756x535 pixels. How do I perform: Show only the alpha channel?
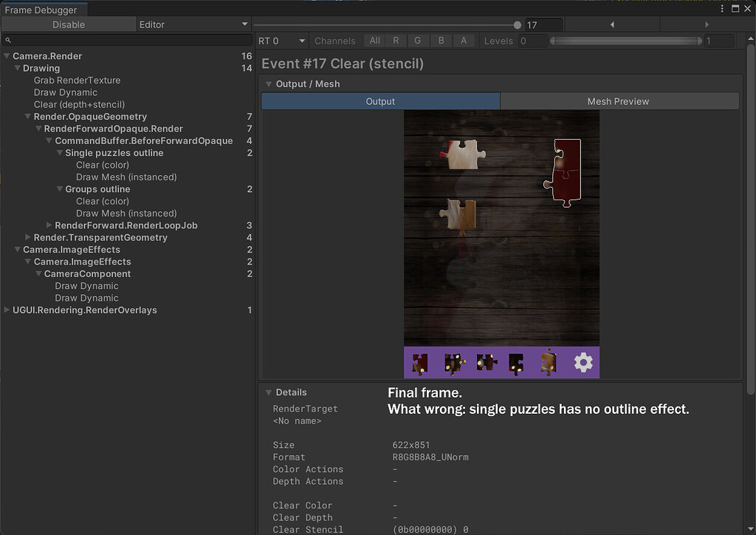point(464,41)
